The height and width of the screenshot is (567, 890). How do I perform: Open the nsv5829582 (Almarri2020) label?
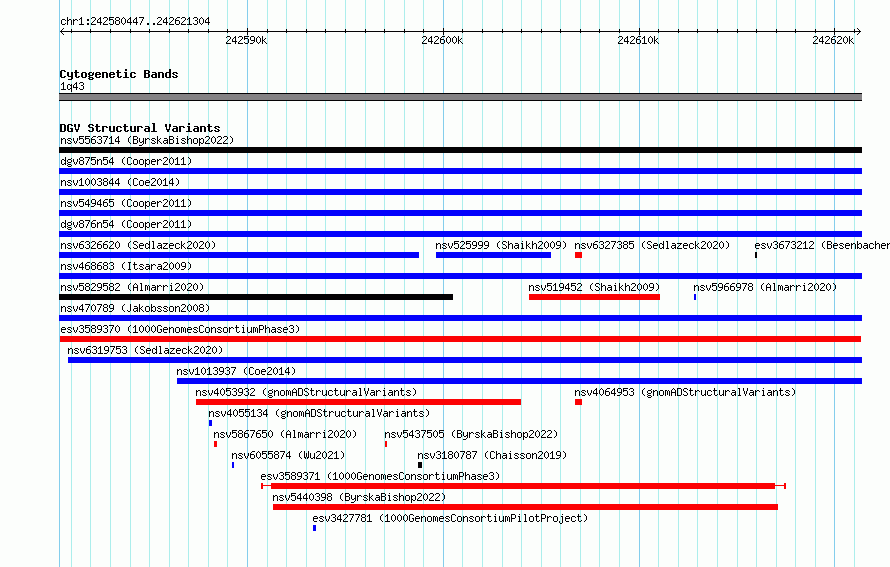[132, 287]
